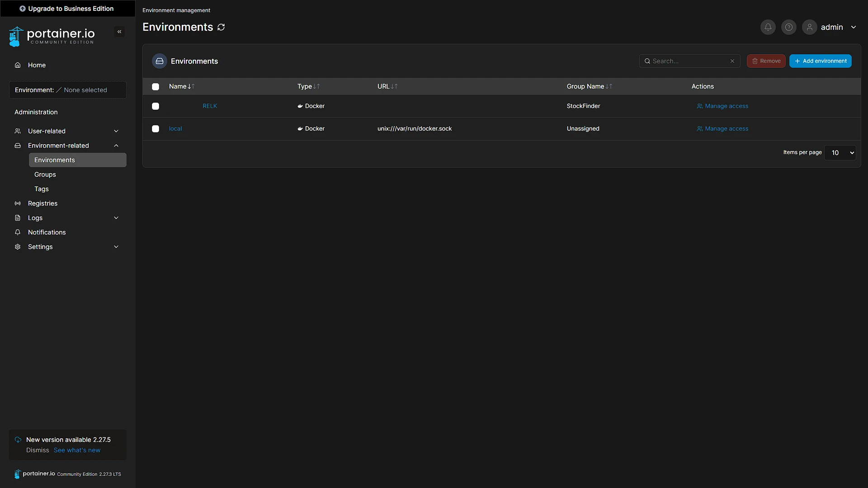Focus the environments Search input field

click(689, 61)
